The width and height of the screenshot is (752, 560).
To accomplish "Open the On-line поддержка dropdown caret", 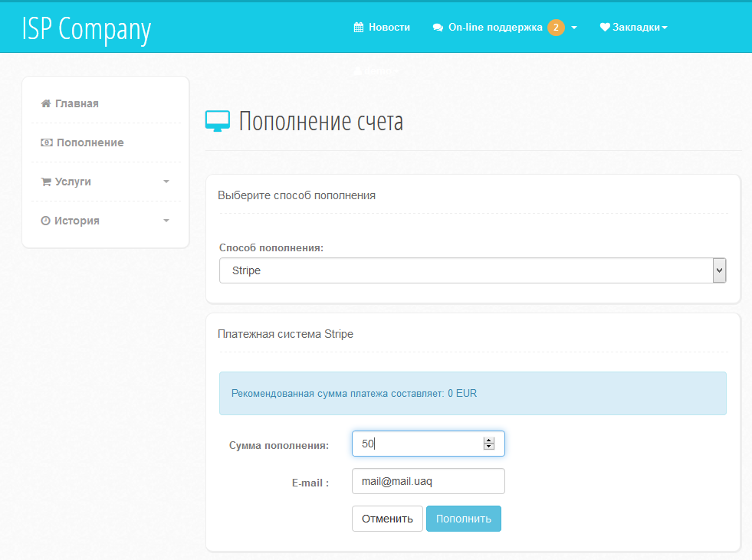I will click(x=574, y=28).
